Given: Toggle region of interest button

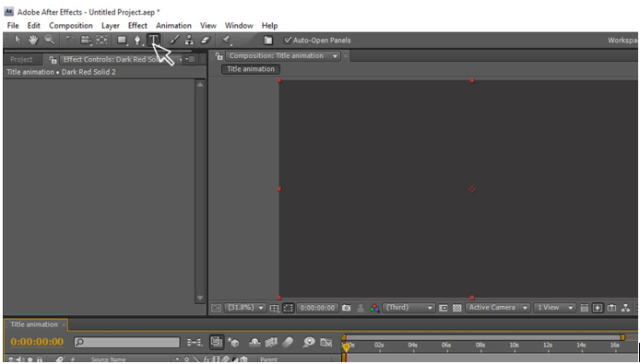Looking at the screenshot, I should pyautogui.click(x=288, y=308).
